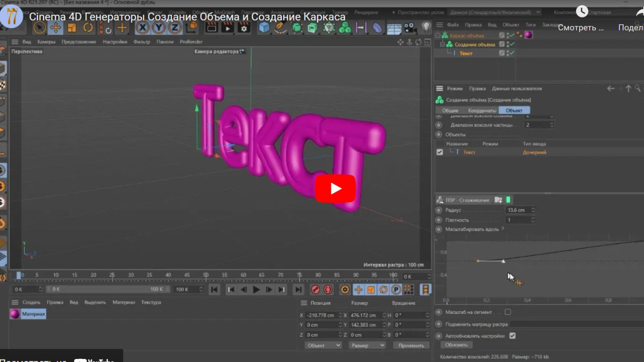Toggle X axis lock
This screenshot has height=362, width=644.
pyautogui.click(x=143, y=28)
